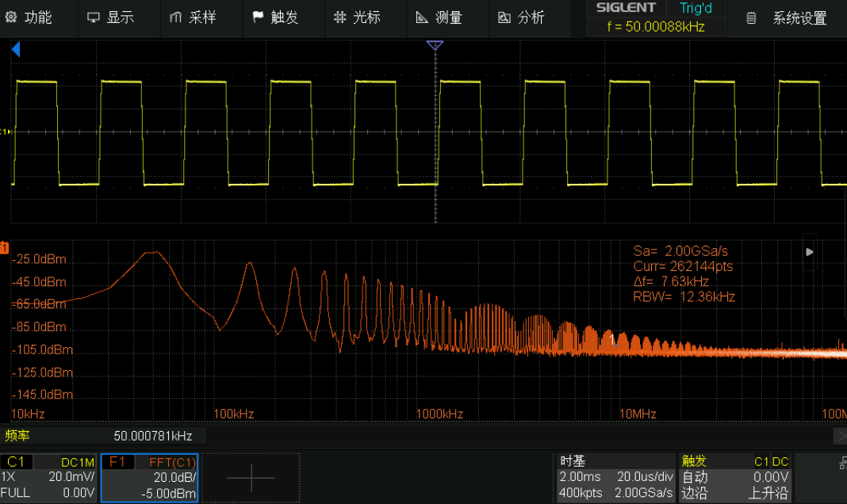Select the F1 math trace marker

pos(4,248)
